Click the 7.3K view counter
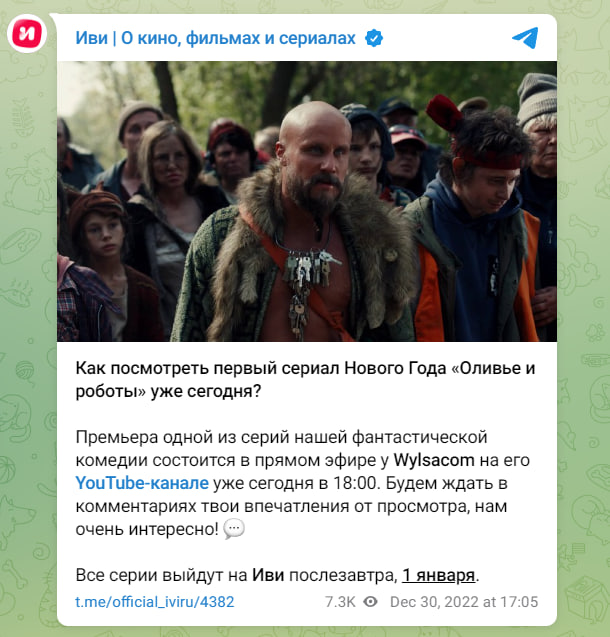 (x=340, y=602)
